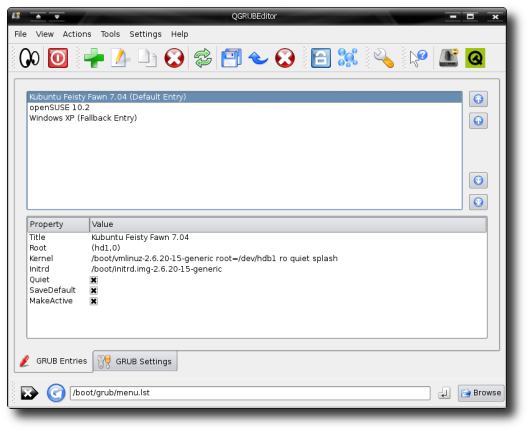Select the openSUSE 10.2 entry

point(245,107)
